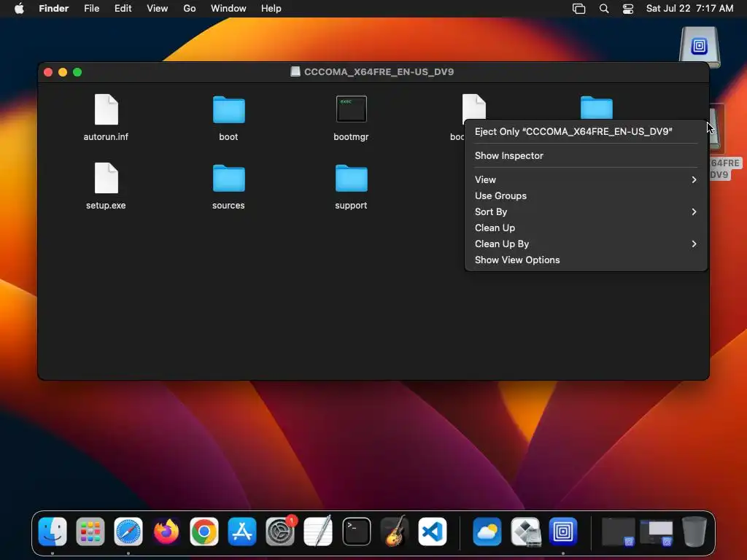
Task: Click the support folder name label
Action: [x=351, y=205]
